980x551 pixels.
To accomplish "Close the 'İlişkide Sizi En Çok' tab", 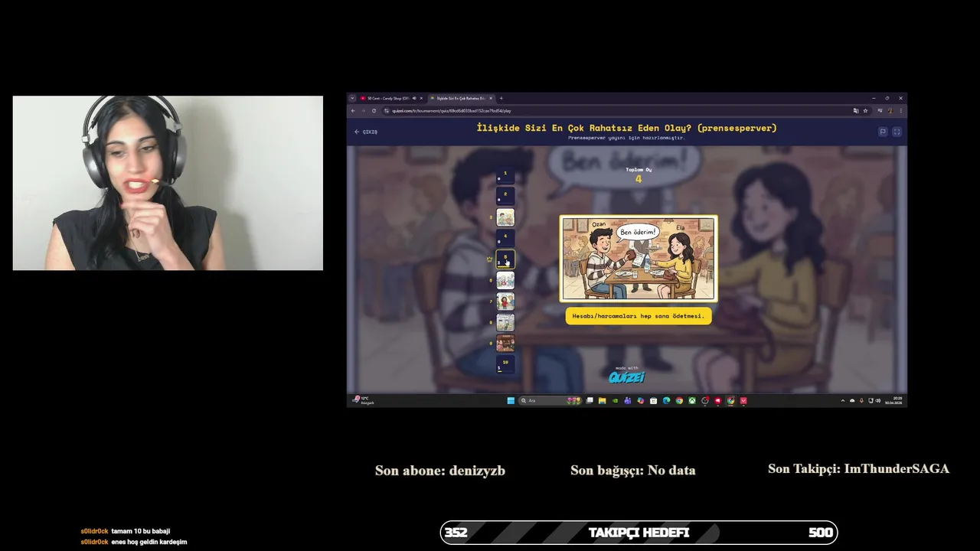I will 491,98.
